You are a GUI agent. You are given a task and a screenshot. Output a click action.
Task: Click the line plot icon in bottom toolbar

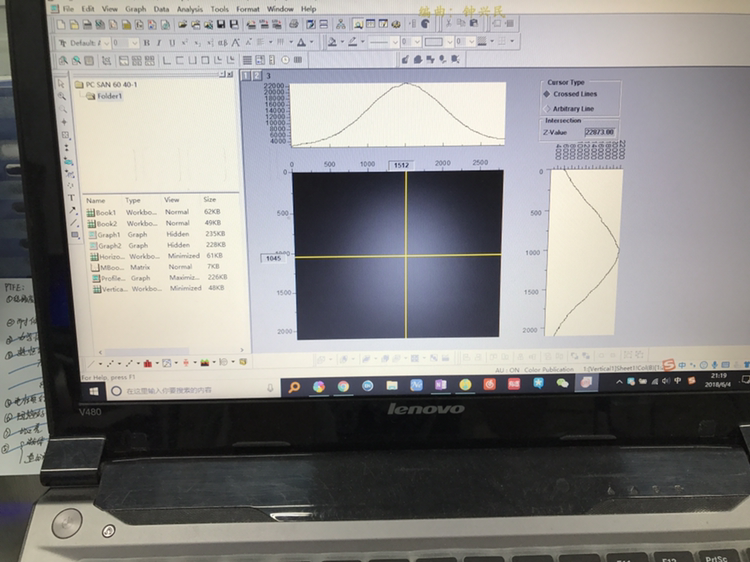[x=90, y=364]
